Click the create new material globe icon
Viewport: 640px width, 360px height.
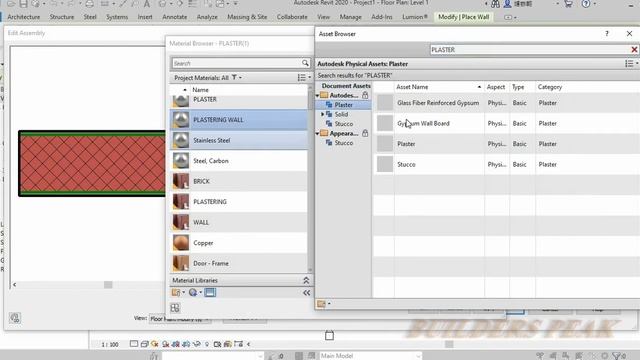click(x=193, y=293)
